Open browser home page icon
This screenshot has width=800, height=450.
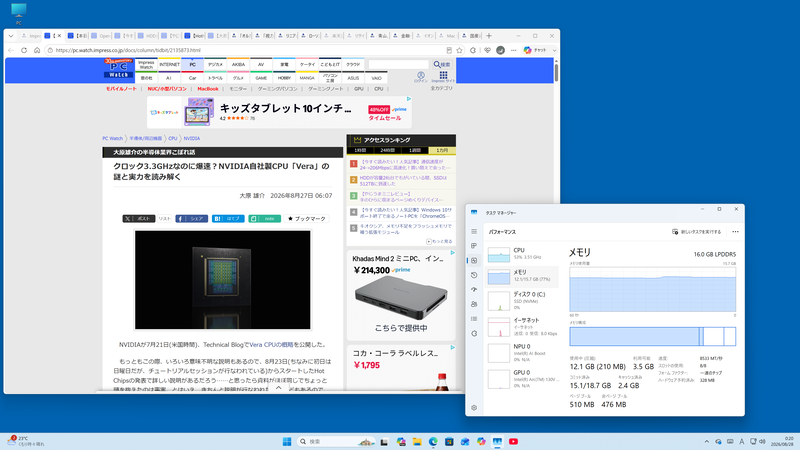[x=37, y=50]
